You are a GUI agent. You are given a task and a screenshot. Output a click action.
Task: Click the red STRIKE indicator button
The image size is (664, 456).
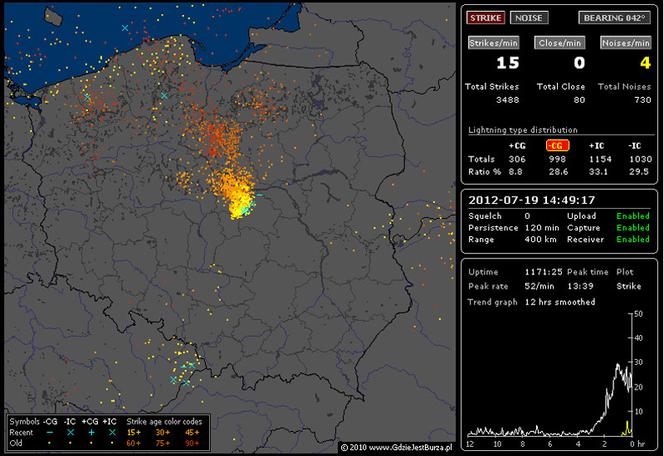(485, 18)
